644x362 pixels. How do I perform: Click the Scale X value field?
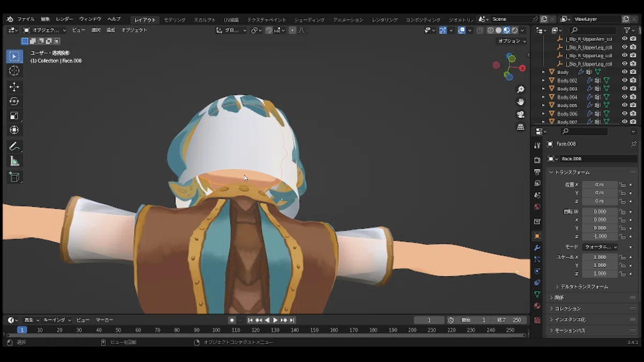click(x=599, y=257)
